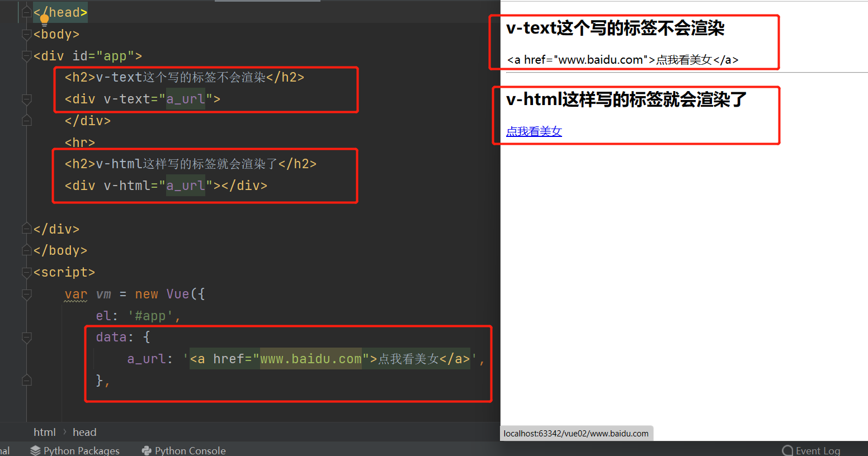The width and height of the screenshot is (868, 456).
Task: Place the cursor on the el: '#app' line
Action: pos(138,316)
